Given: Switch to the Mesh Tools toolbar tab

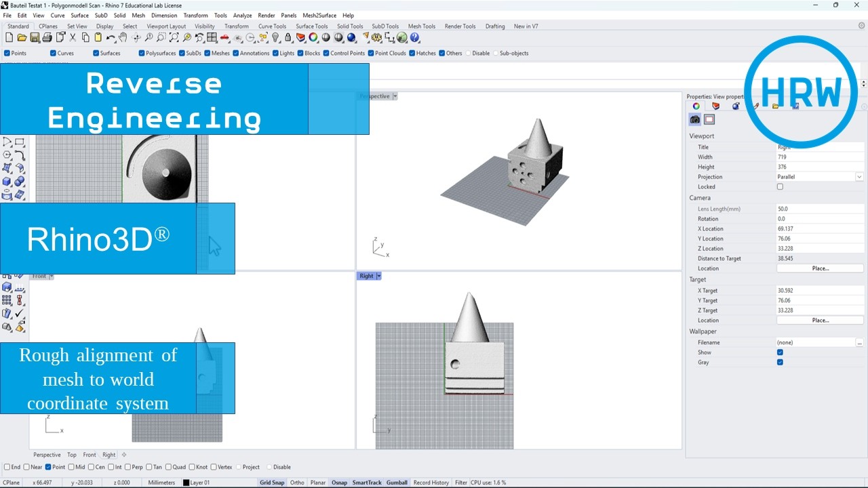Looking at the screenshot, I should click(x=421, y=26).
